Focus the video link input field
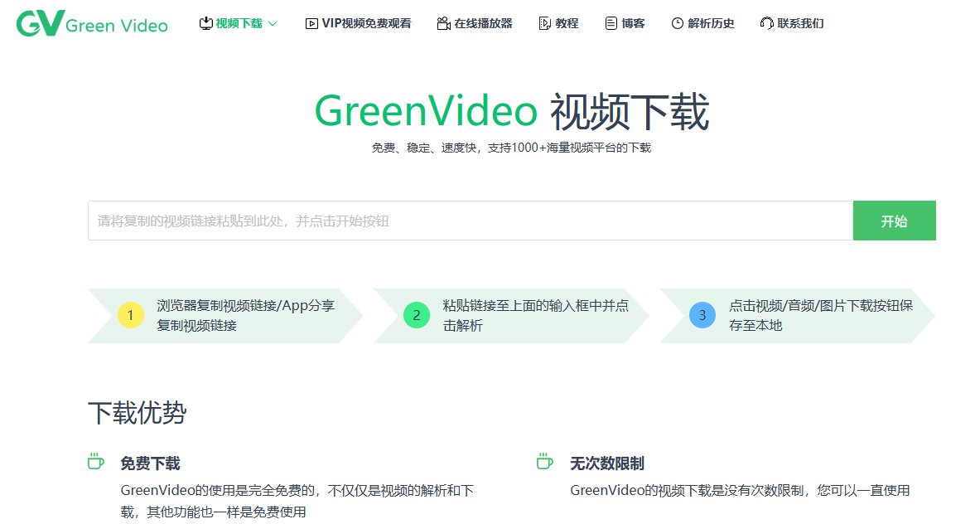The height and width of the screenshot is (524, 980). coord(470,221)
